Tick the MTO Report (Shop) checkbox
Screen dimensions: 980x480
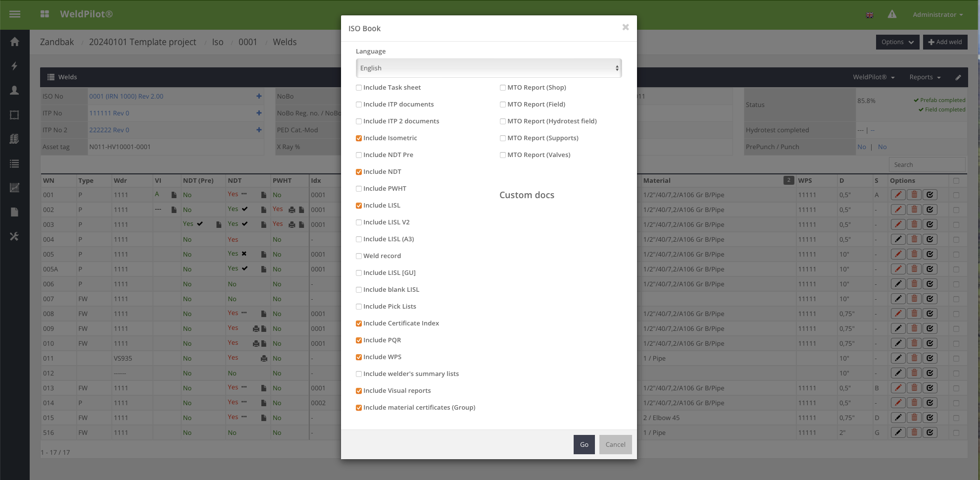[x=503, y=88]
